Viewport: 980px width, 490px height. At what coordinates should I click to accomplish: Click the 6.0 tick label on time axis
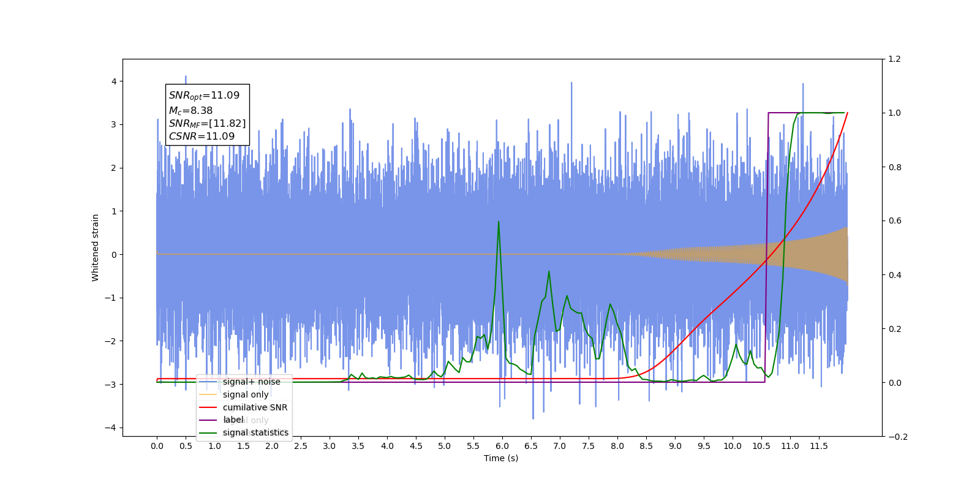pos(502,446)
